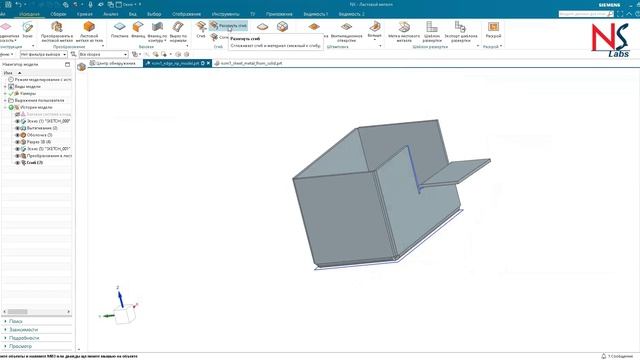Expand the Model Views tree node
640x360 pixels.
tap(5, 87)
